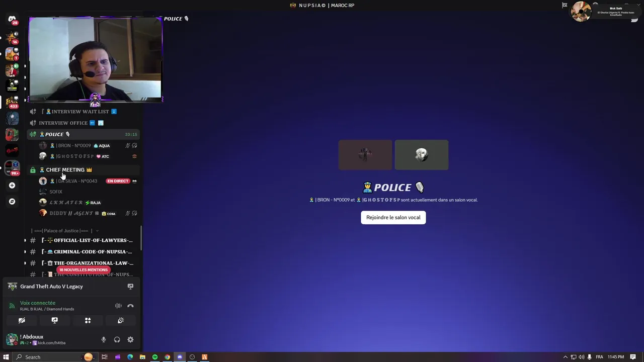Show hidden system tray icons chevron

565,357
